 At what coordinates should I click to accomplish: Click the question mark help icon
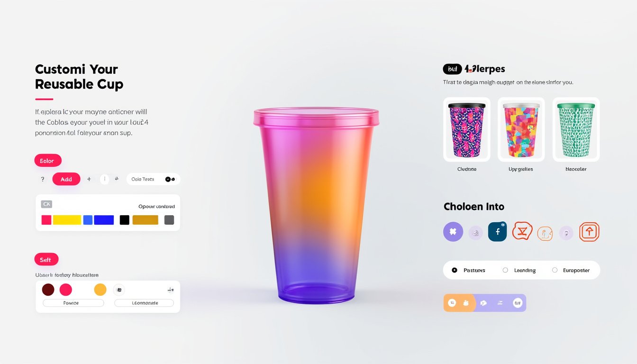point(43,179)
